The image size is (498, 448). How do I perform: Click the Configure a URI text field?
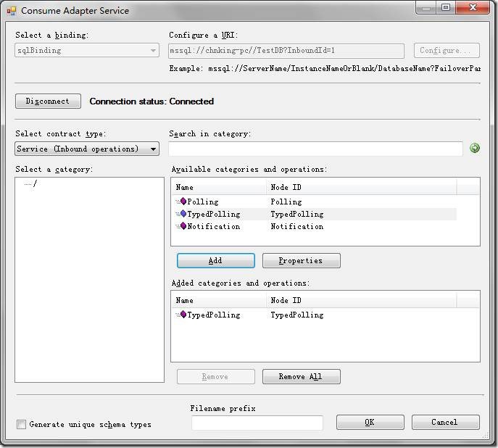286,51
